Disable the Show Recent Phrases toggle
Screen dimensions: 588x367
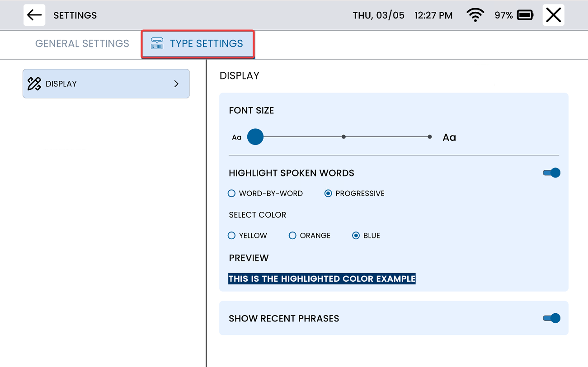tap(551, 318)
